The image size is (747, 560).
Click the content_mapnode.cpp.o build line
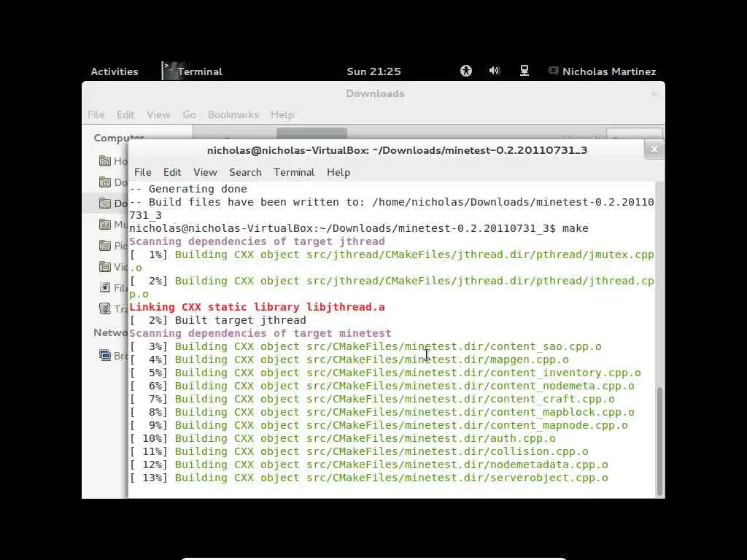(379, 425)
